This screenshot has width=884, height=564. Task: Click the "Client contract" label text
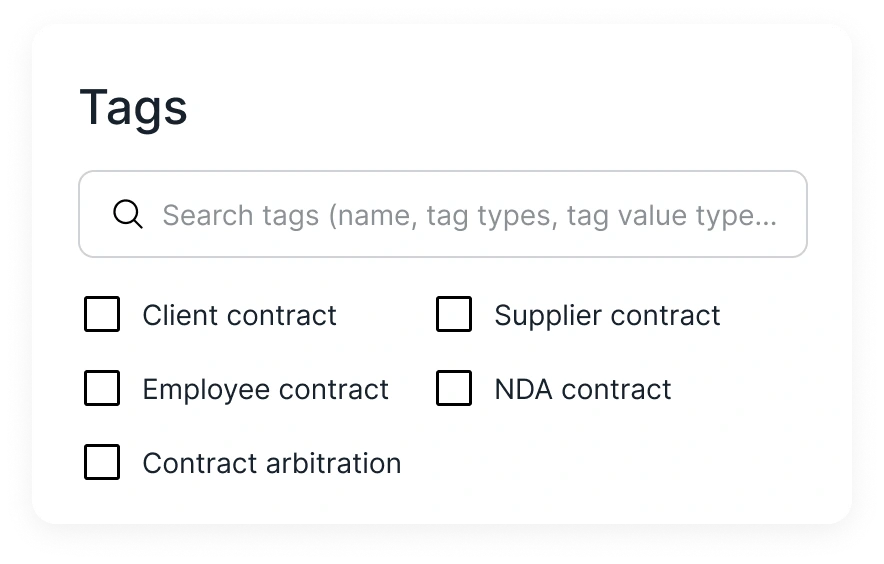240,315
